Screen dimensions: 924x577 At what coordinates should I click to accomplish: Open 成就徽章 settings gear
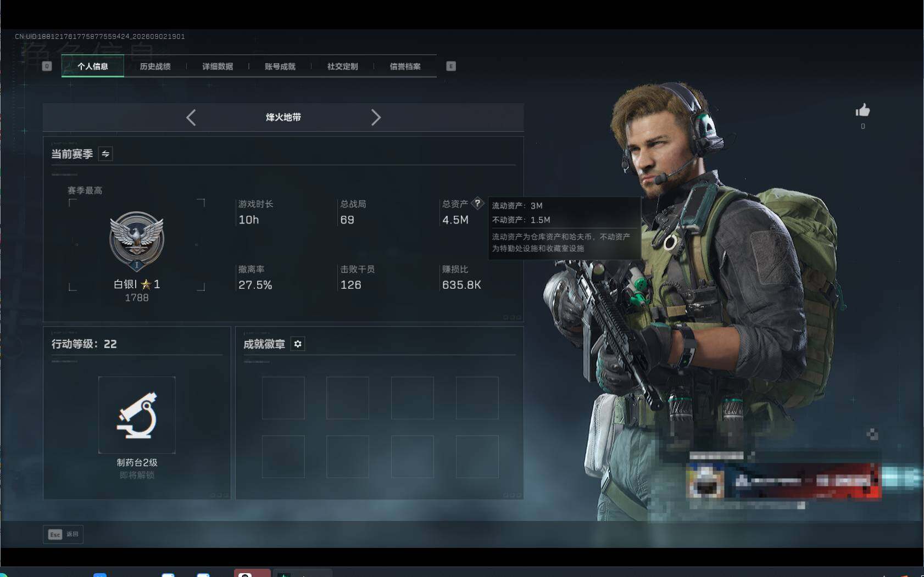point(298,344)
